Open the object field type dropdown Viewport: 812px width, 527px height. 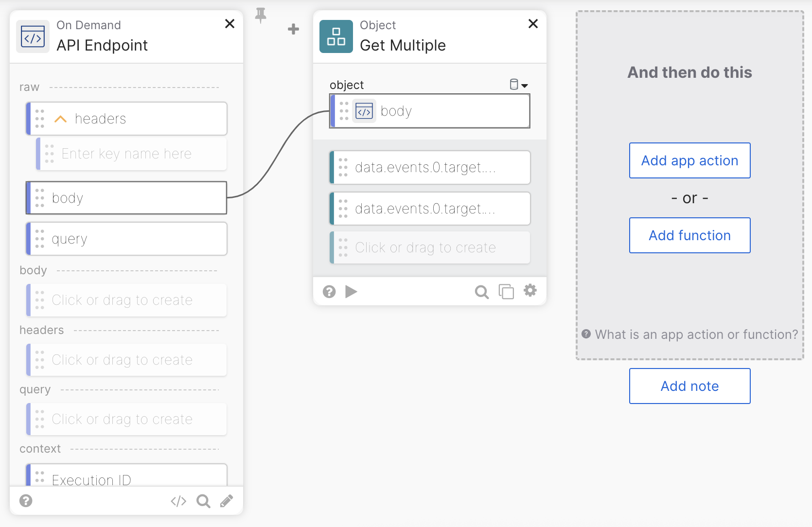tap(519, 85)
